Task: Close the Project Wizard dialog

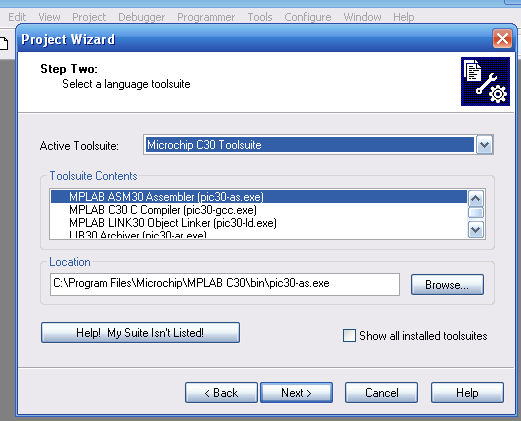Action: pos(502,39)
